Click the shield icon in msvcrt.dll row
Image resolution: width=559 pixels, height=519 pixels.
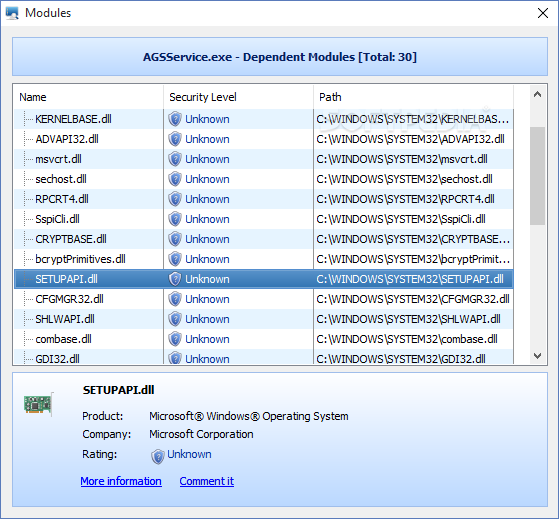(175, 159)
